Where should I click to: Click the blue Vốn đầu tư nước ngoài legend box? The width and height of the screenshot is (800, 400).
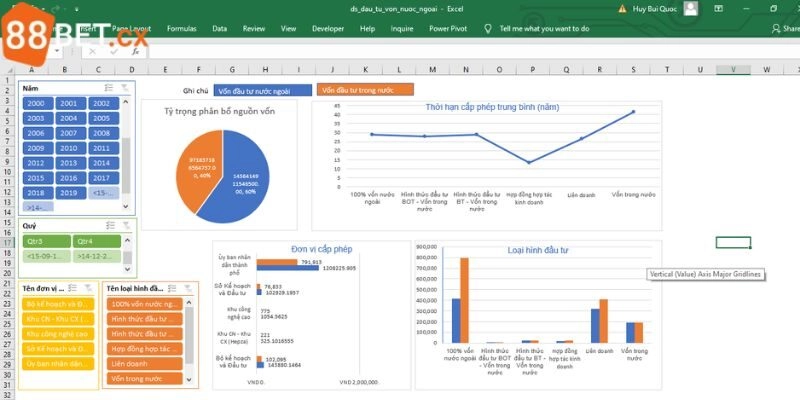(x=262, y=90)
